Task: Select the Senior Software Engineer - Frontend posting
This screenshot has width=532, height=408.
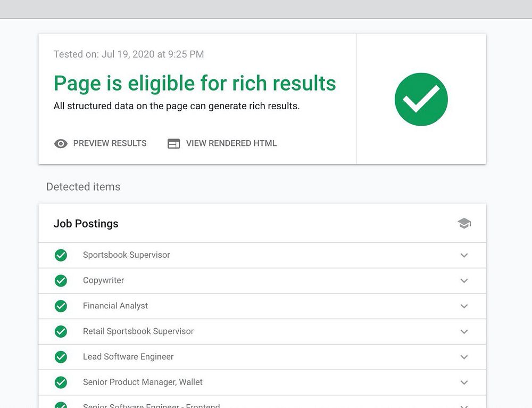Action: pos(151,405)
